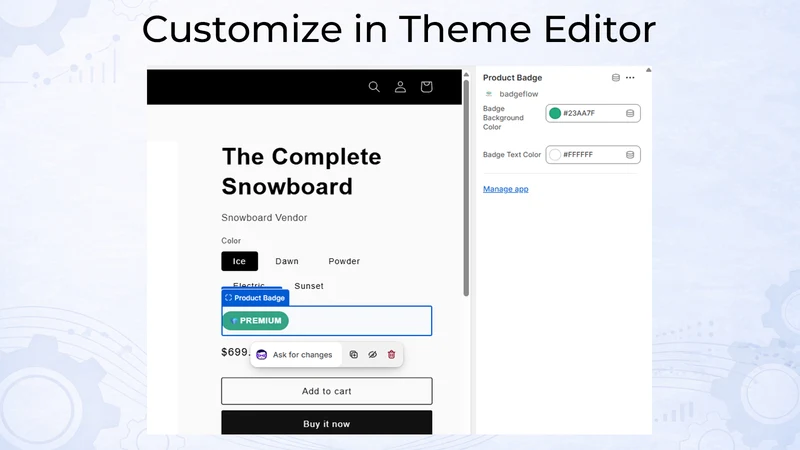Click the badgeflow app name
This screenshot has height=450, width=800.
pyautogui.click(x=518, y=94)
